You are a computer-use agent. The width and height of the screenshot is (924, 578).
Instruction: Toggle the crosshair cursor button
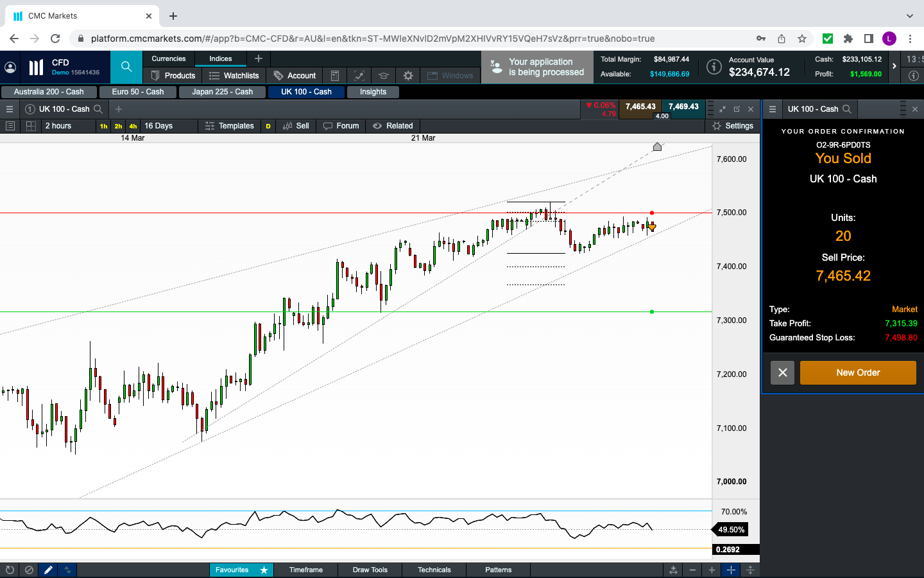(731, 570)
